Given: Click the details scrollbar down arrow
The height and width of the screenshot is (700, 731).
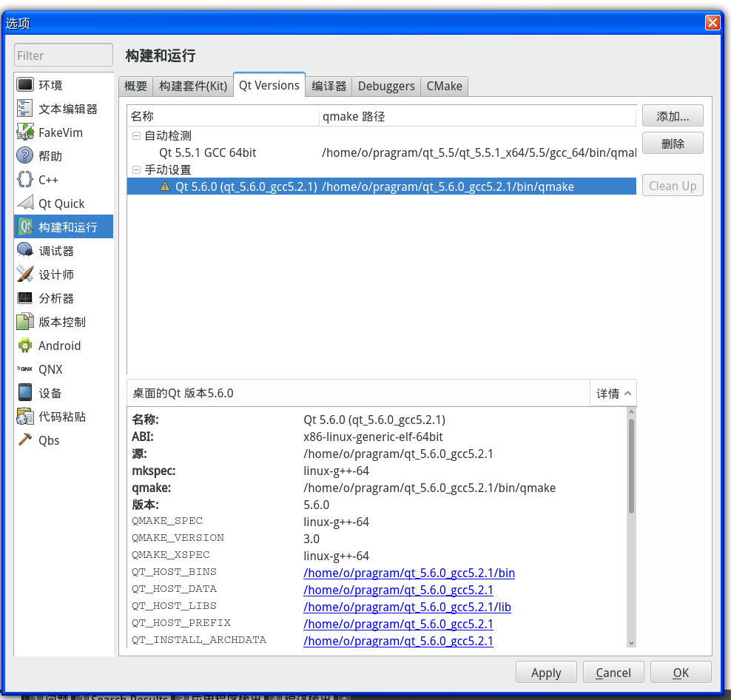Looking at the screenshot, I should (631, 642).
